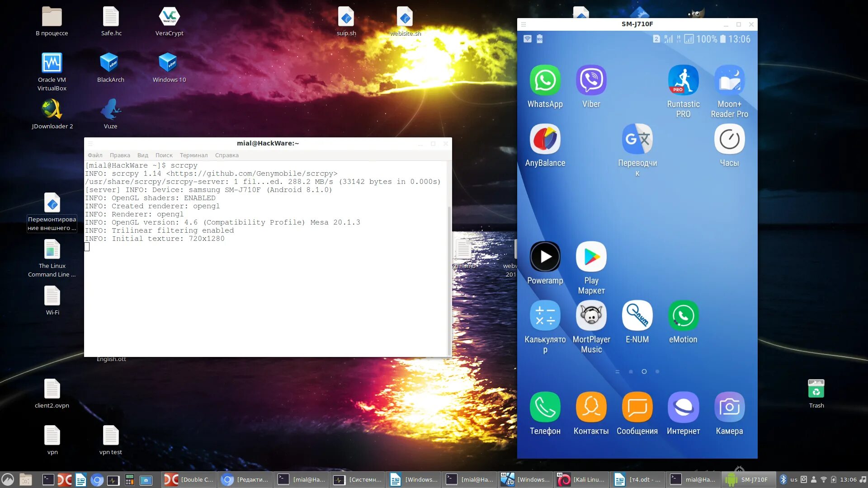Screen dimensions: 868x488
Task: Select the Windows 10 VM desktop icon
Action: pyautogui.click(x=169, y=67)
